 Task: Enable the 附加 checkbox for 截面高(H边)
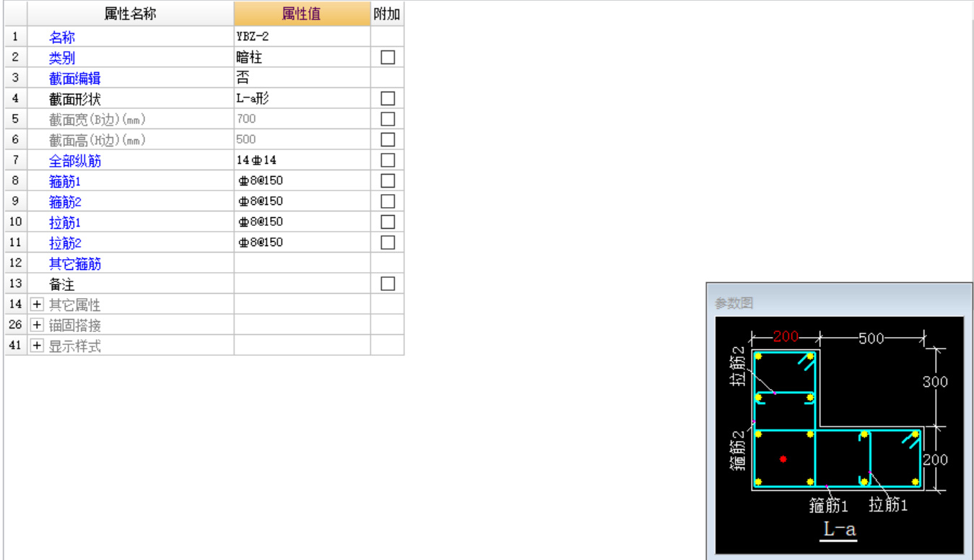(388, 139)
